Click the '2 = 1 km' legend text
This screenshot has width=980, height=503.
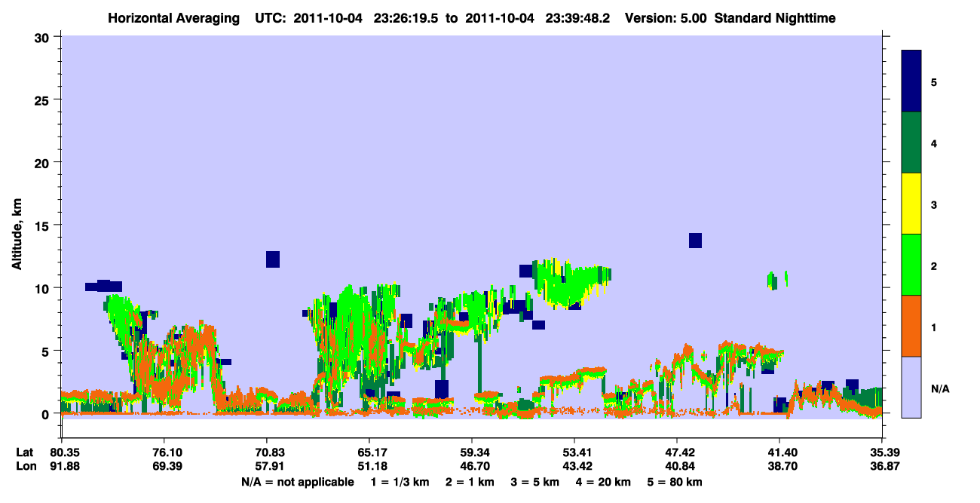tap(470, 482)
